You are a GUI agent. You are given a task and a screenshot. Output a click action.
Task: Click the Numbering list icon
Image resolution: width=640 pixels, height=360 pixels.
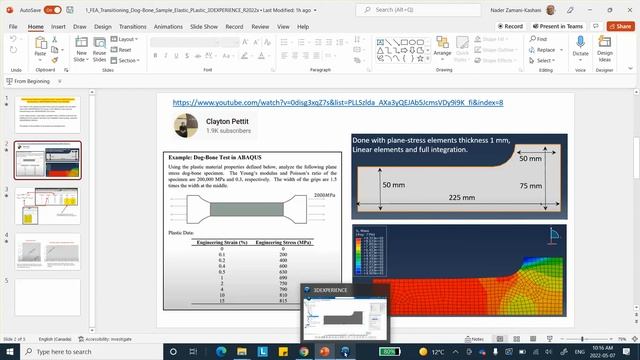[301, 42]
